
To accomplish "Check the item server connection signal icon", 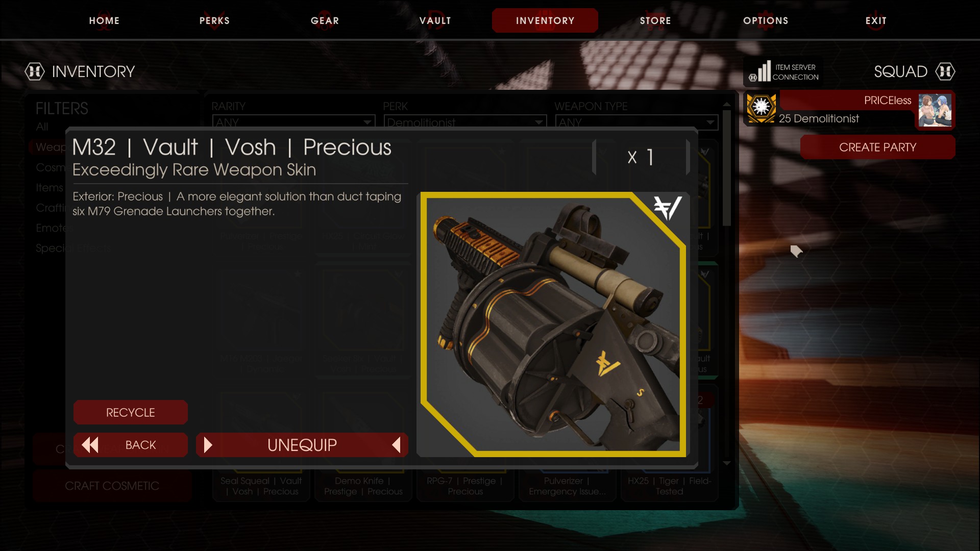I will click(759, 71).
